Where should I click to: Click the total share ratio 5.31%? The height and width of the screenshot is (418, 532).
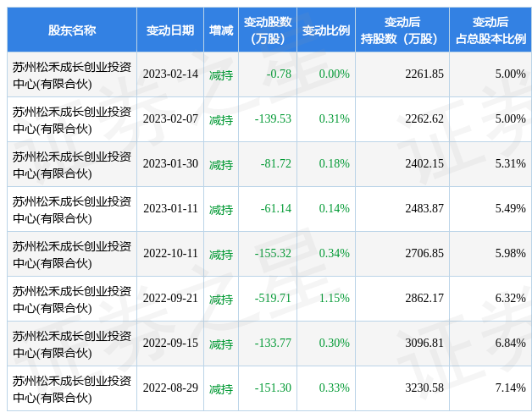(510, 163)
